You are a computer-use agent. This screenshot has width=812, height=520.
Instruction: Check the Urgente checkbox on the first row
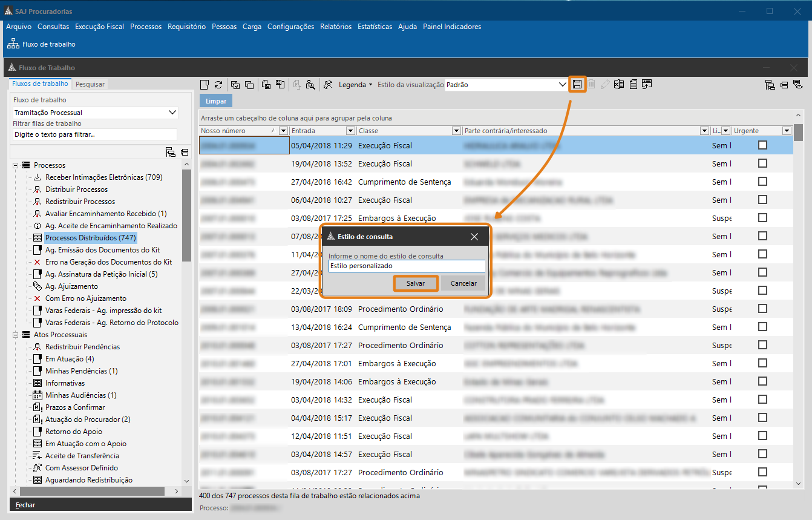pos(762,145)
